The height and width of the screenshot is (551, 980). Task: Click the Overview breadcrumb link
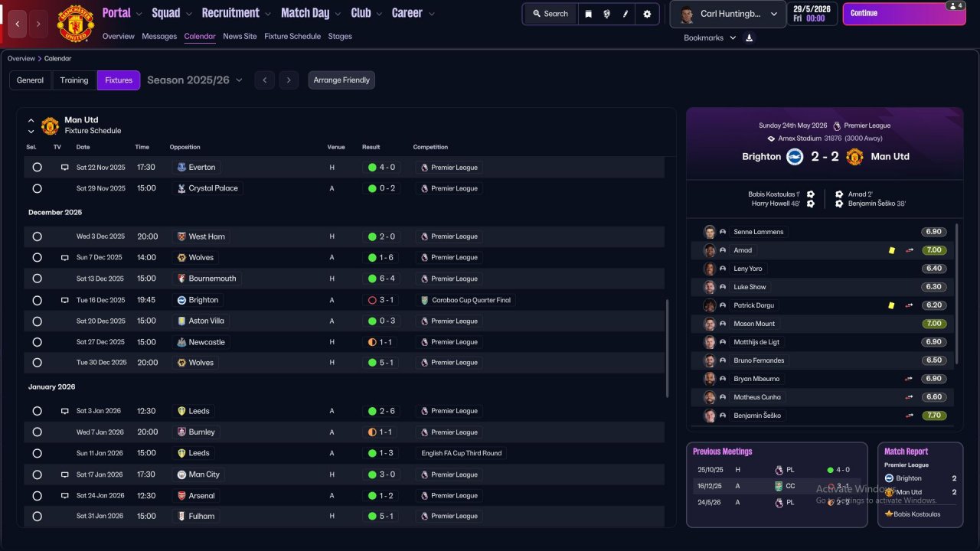(21, 59)
